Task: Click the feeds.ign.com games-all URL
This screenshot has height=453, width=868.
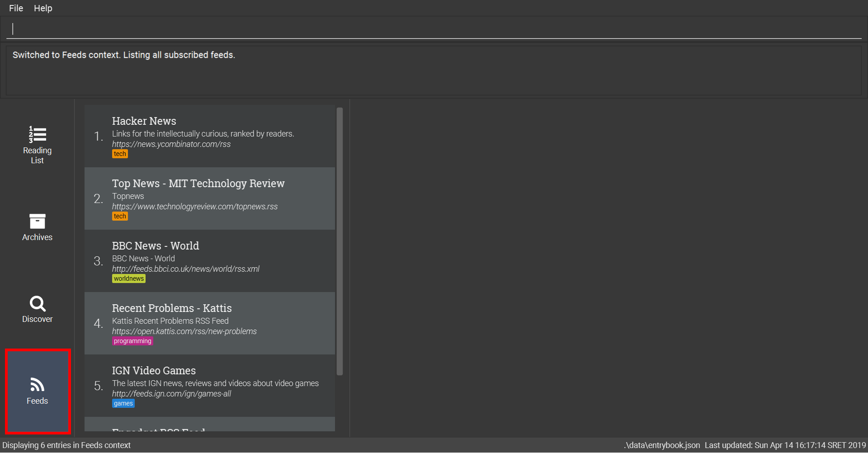Action: tap(171, 394)
